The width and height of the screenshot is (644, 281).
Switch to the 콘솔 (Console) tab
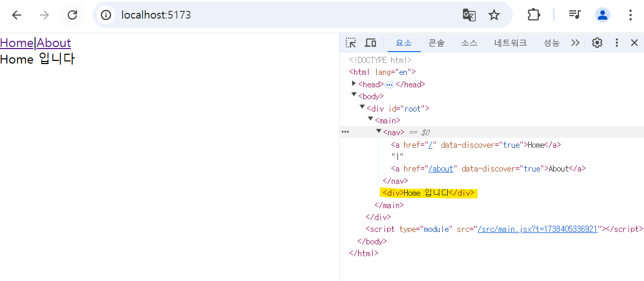tap(436, 43)
